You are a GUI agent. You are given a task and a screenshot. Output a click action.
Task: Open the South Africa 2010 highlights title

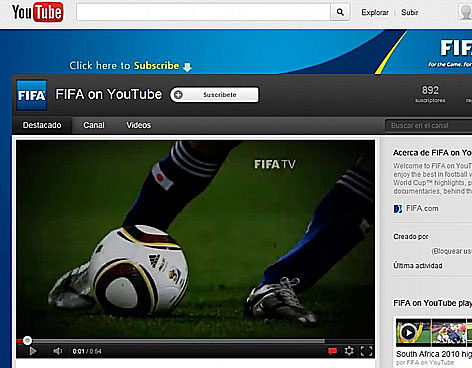point(434,354)
